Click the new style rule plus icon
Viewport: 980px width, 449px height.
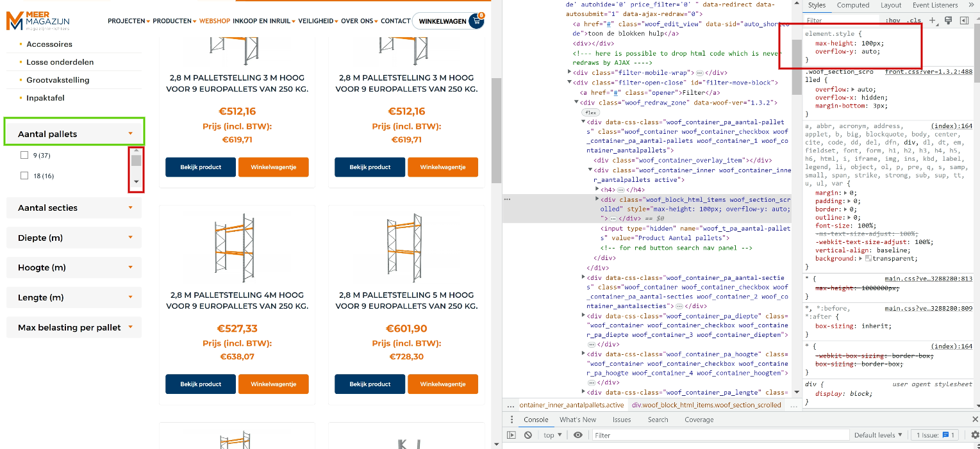click(933, 21)
